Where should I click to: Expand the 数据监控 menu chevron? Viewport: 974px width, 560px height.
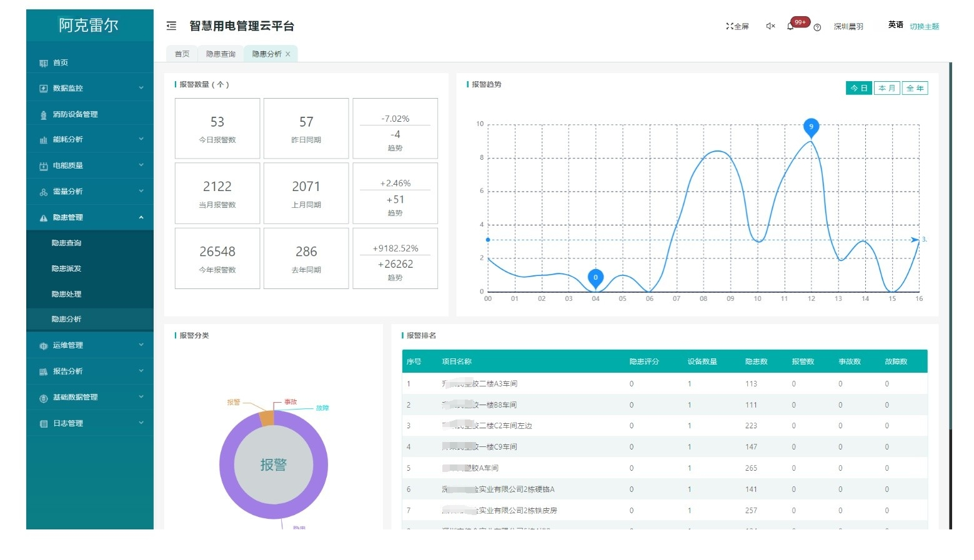point(141,88)
